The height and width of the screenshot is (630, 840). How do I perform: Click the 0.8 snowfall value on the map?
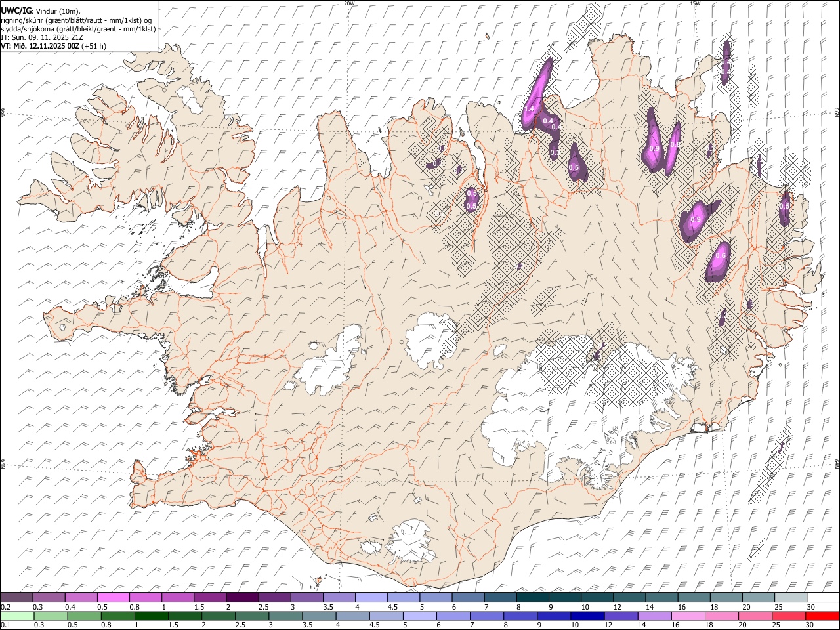pos(675,144)
